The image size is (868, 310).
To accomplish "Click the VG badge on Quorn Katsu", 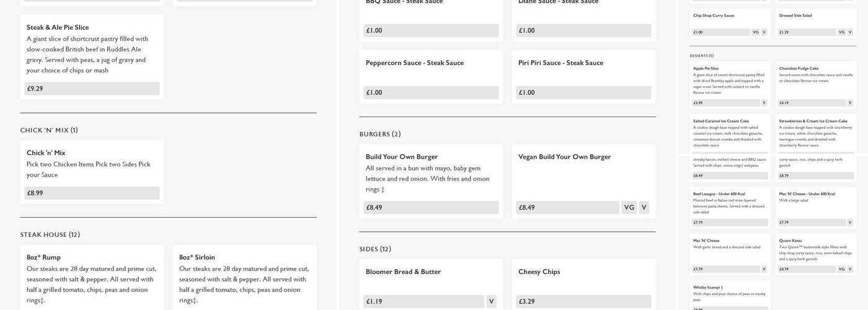I will pyautogui.click(x=841, y=269).
